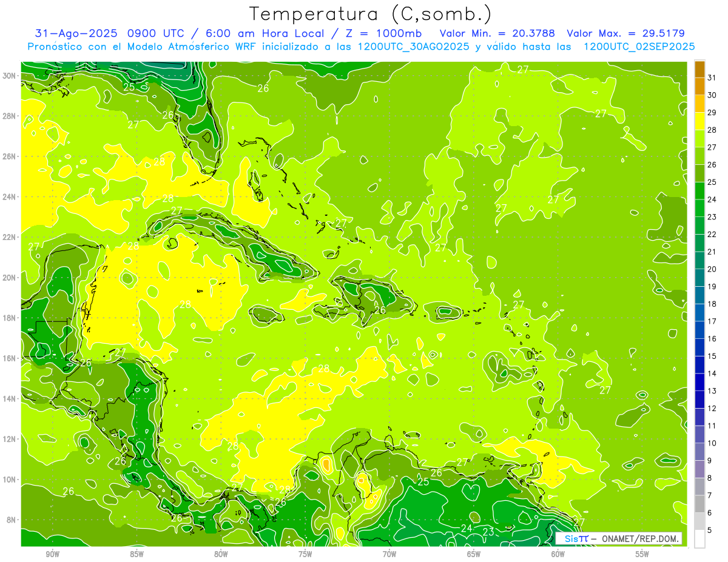Click the lime swatch between 27 and 28

tap(699, 138)
